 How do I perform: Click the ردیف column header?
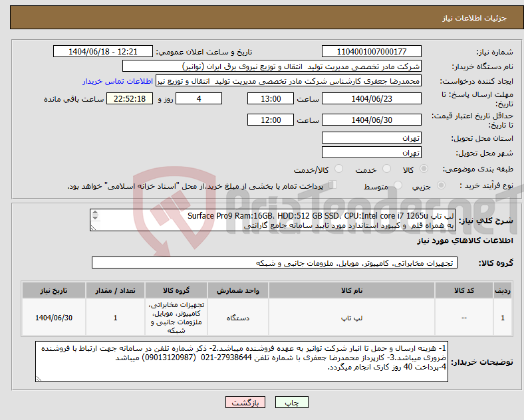pyautogui.click(x=503, y=290)
